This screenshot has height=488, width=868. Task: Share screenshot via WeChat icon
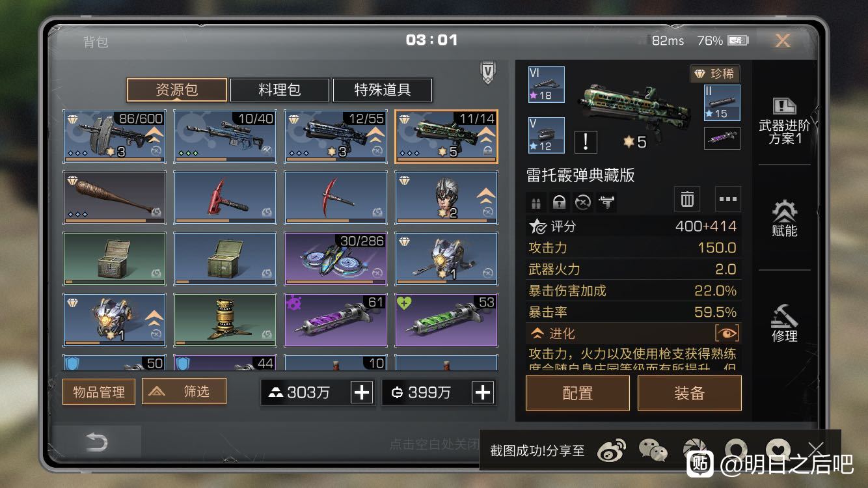pyautogui.click(x=653, y=450)
